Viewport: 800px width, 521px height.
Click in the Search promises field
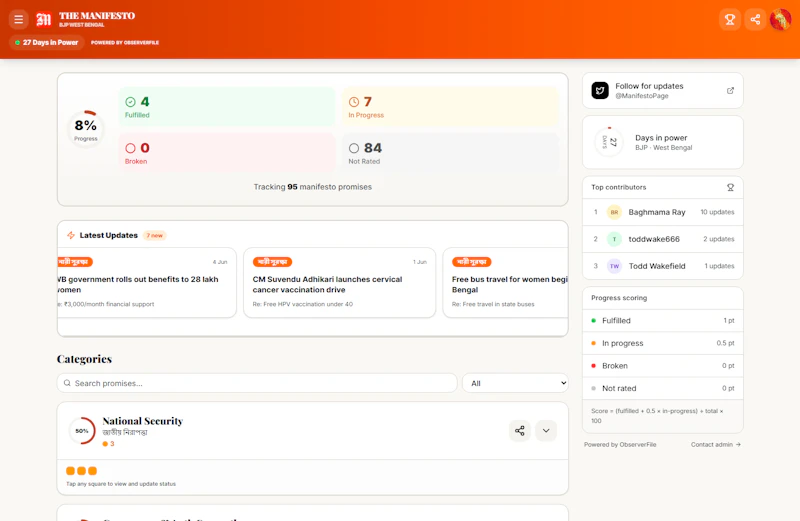[x=257, y=383]
